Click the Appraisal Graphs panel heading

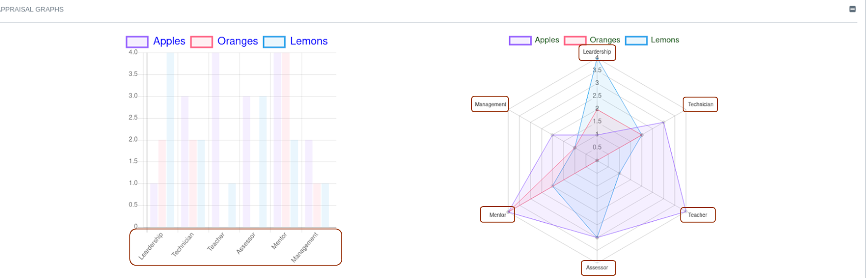pos(32,10)
